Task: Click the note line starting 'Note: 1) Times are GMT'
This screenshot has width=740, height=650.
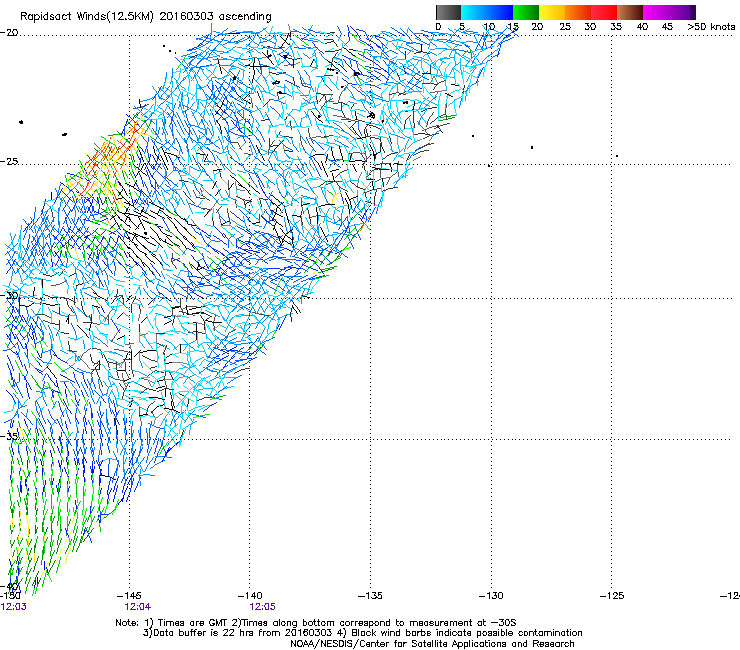Action: (316, 623)
